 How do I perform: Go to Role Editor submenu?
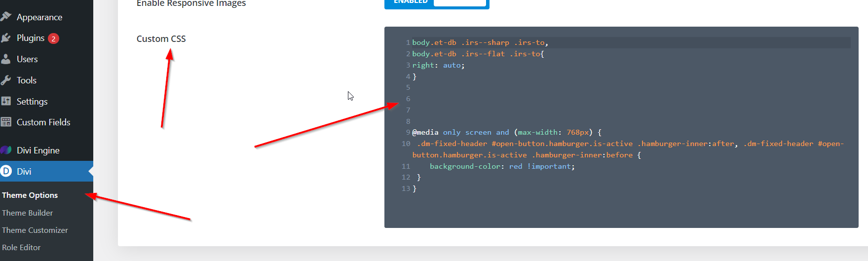(x=21, y=247)
